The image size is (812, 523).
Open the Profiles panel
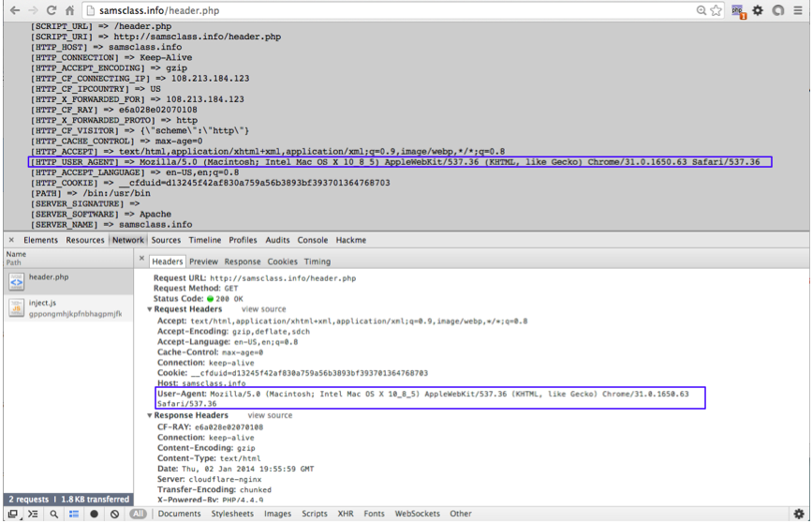243,240
